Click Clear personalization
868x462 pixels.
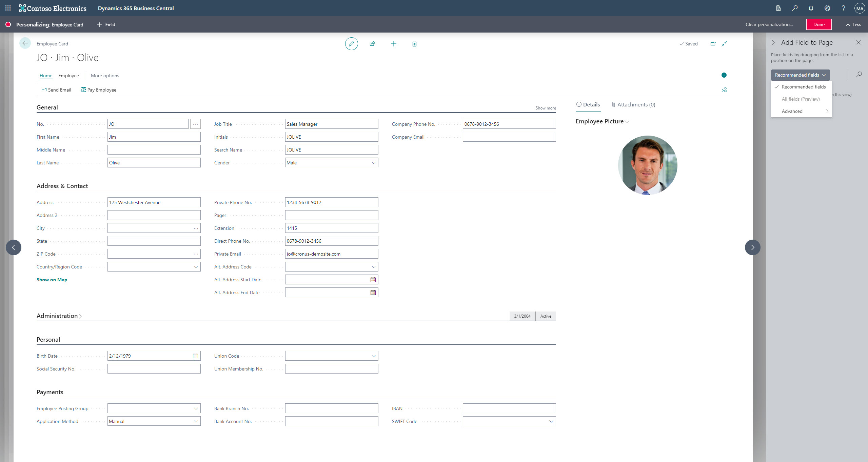[769, 24]
